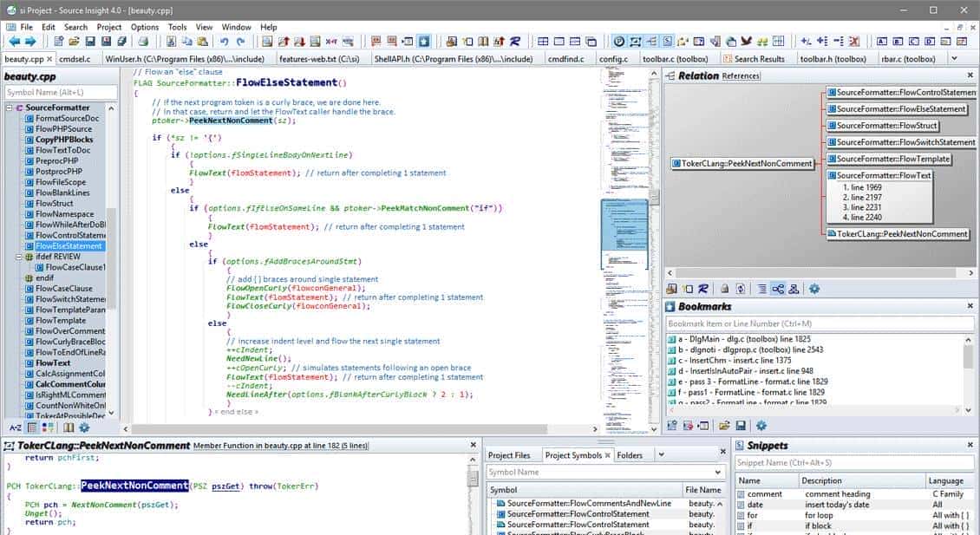Click the Go Forward navigation arrow
This screenshot has width=980, height=535.
(x=32, y=42)
